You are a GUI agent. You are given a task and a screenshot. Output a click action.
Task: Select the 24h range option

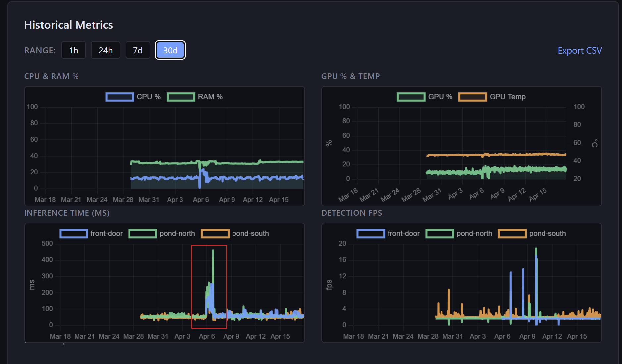(105, 50)
